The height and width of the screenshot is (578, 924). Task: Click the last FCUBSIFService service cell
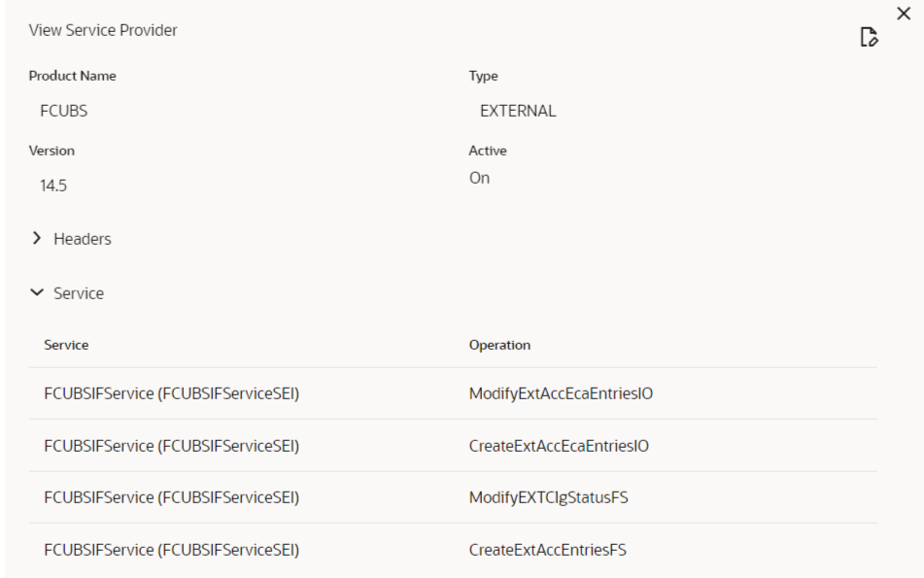[x=171, y=550]
